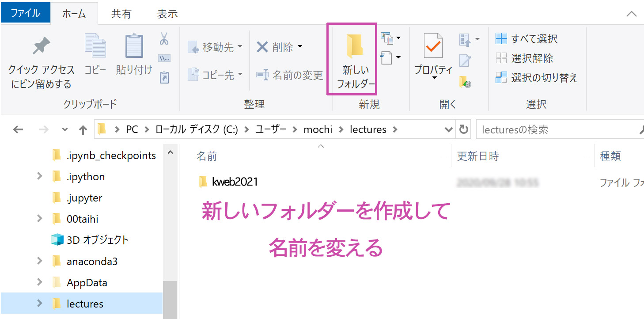Expand the anaconda3 folder tree node
The height and width of the screenshot is (319, 644).
(x=40, y=261)
